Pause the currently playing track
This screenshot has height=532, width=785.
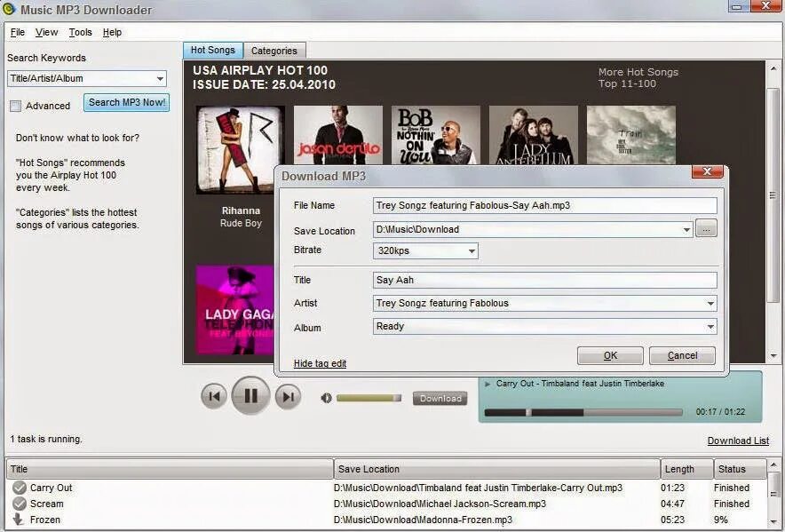pos(250,396)
